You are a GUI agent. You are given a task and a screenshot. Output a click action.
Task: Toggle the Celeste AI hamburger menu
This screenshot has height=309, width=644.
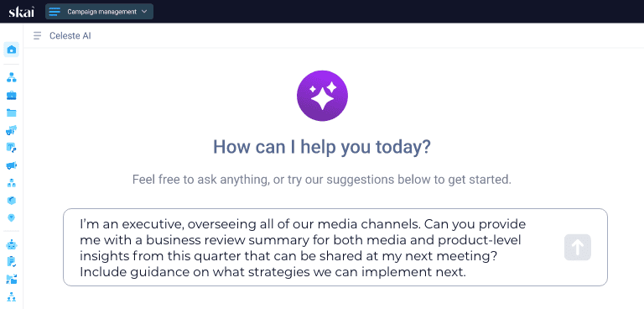tap(38, 36)
